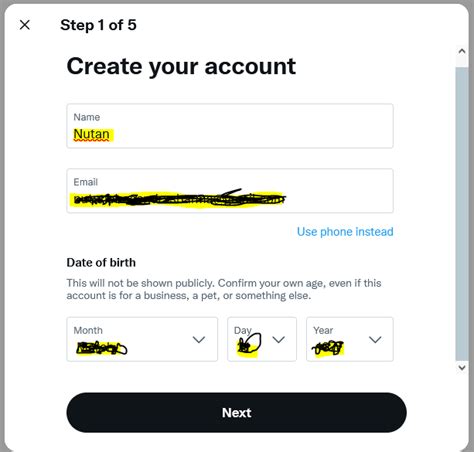Focus the Email input field
Screen dimensions: 474x452
click(230, 191)
